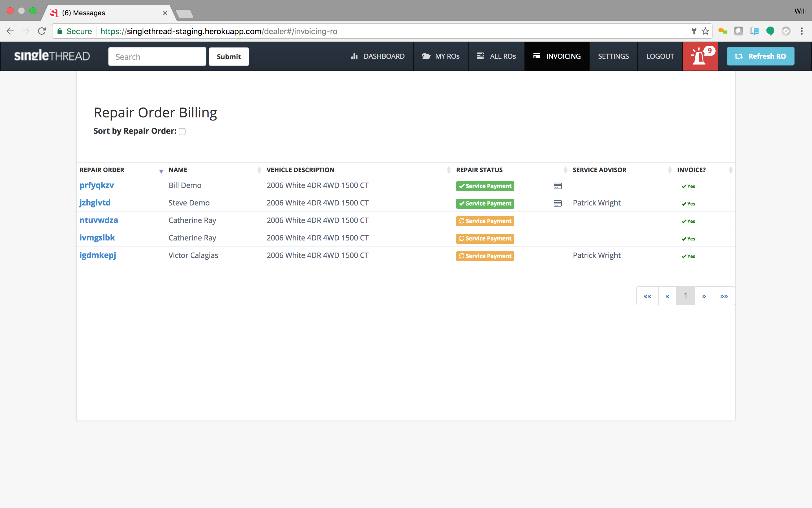Select page 1 in pagination
Viewport: 812px width, 508px height.
[x=685, y=296]
